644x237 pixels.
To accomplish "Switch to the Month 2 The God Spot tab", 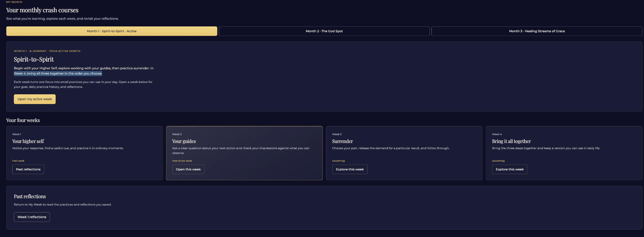I will pos(324,31).
